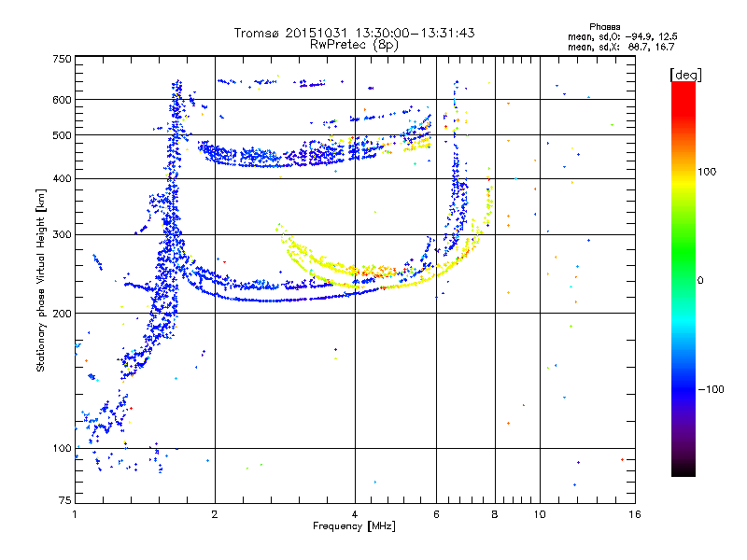The width and height of the screenshot is (747, 560).
Task: Click the '4' frequency axis tick label
Action: 355,514
